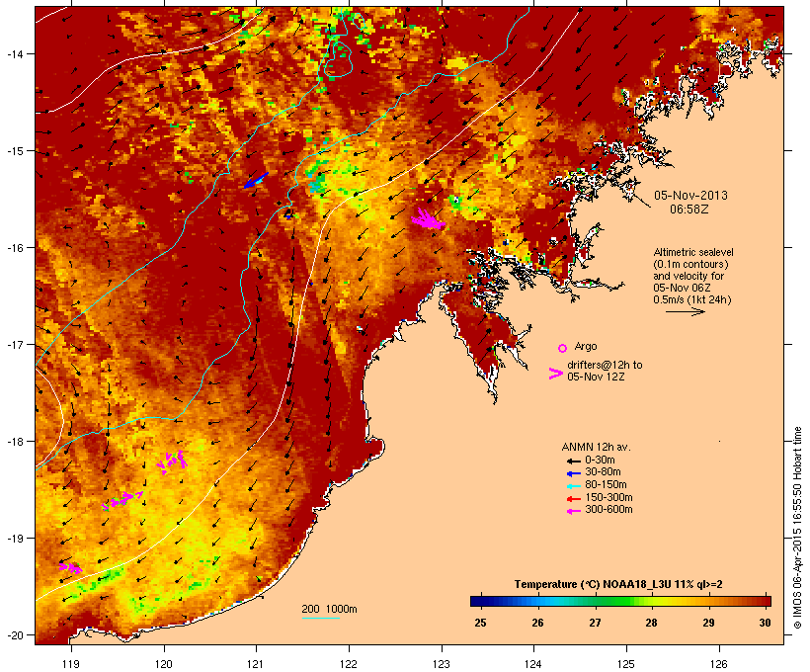The width and height of the screenshot is (810, 672).
Task: Click the colorbar tick label 25
Action: pyautogui.click(x=480, y=623)
